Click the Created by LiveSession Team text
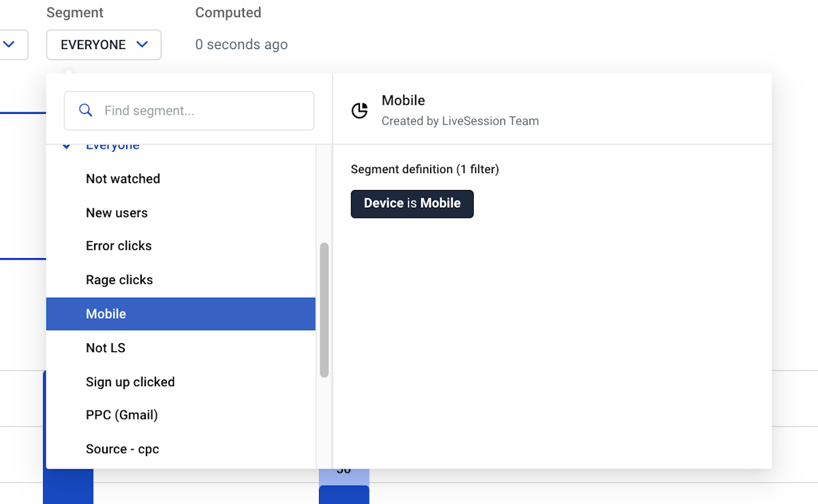818x504 pixels. (x=460, y=121)
